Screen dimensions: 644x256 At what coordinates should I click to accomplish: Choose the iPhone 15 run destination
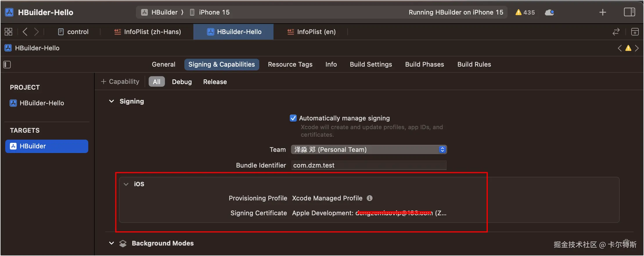click(x=210, y=12)
